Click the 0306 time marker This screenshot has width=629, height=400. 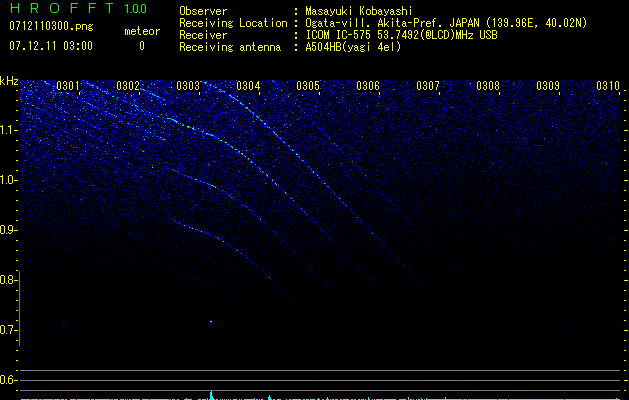tap(368, 86)
